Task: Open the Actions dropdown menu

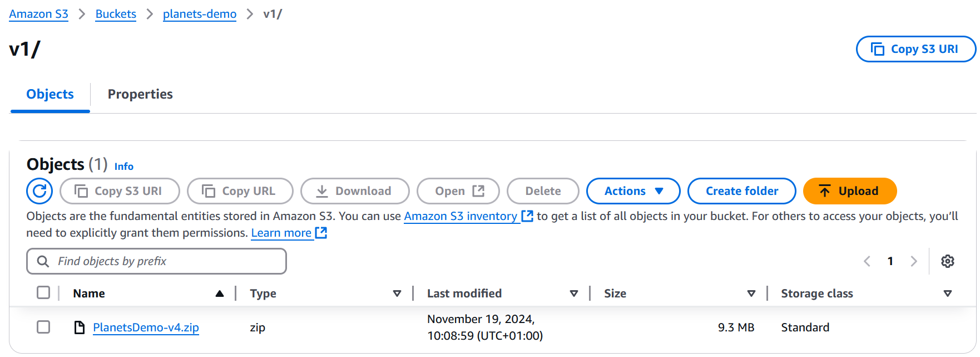Action: pyautogui.click(x=633, y=190)
